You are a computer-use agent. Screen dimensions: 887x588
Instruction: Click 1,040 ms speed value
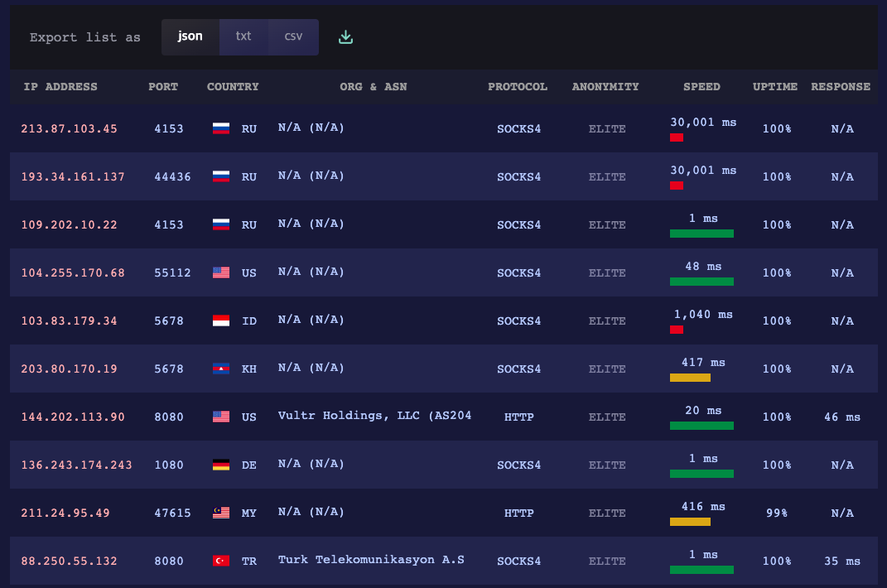[x=703, y=315]
